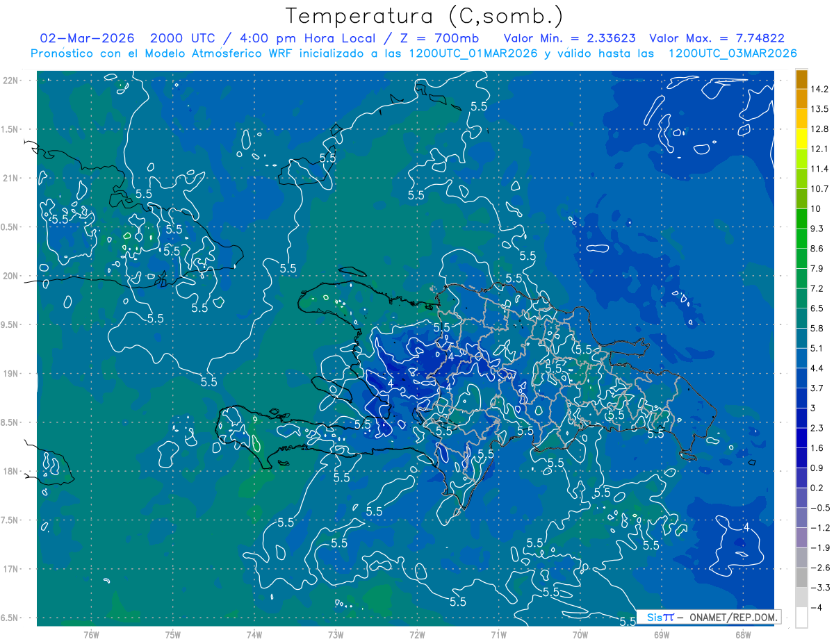Click the '-4' colorbar value
834x644 pixels.
(818, 608)
